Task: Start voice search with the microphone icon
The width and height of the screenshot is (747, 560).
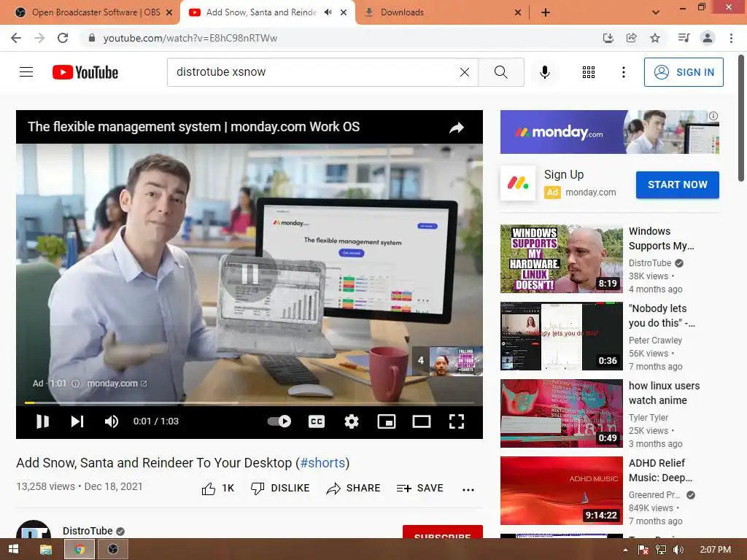Action: (x=545, y=72)
